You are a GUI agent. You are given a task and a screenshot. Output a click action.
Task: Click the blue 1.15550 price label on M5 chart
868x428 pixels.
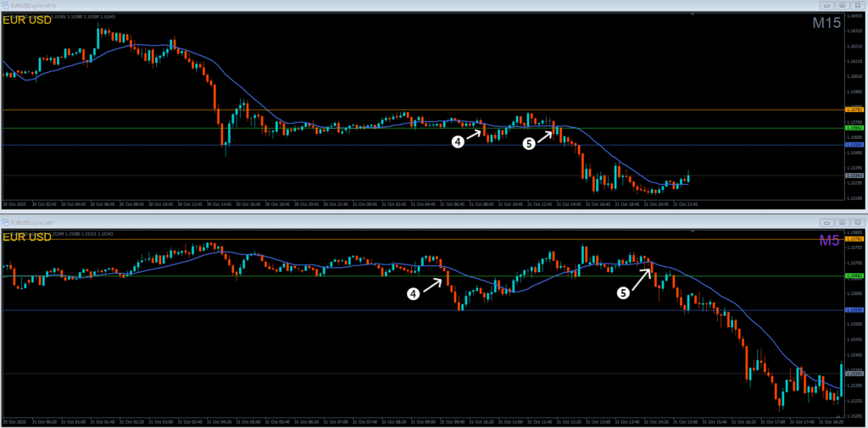854,310
